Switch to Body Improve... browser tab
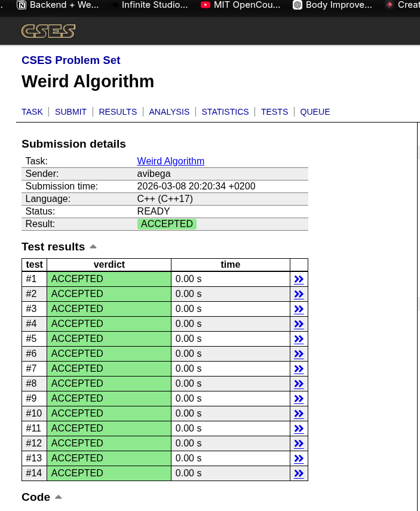The width and height of the screenshot is (420, 511). click(x=332, y=5)
